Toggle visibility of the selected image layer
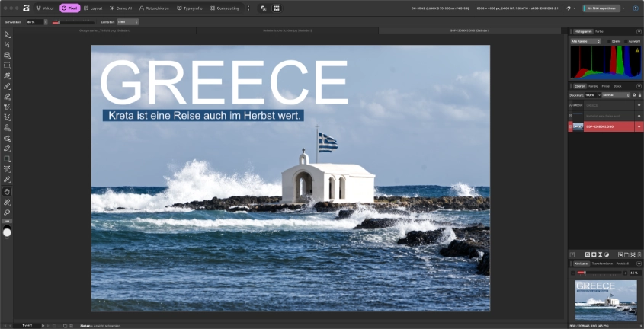 [x=639, y=126]
